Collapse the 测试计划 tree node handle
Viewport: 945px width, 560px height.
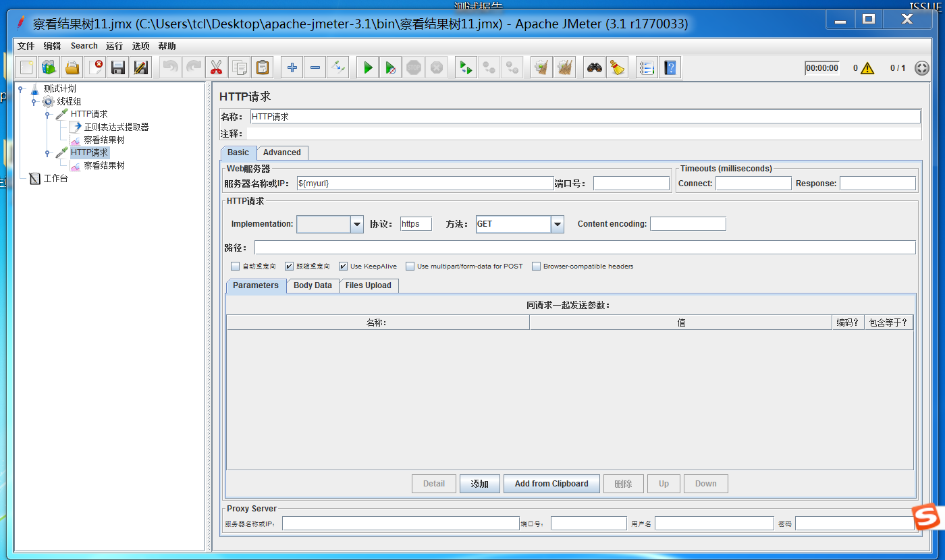[x=21, y=88]
